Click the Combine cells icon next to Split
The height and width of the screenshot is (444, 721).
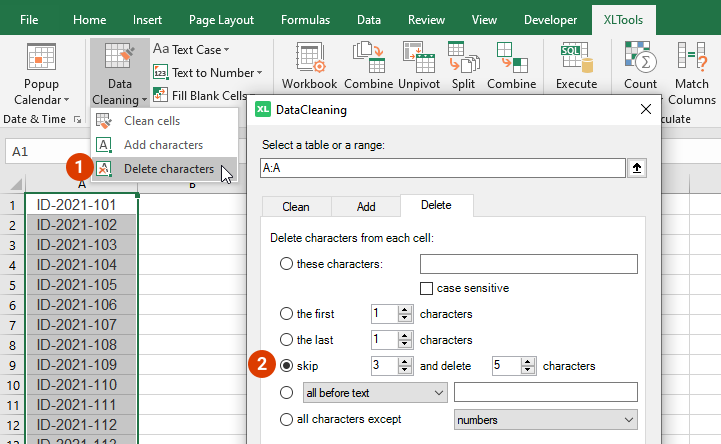pos(511,65)
